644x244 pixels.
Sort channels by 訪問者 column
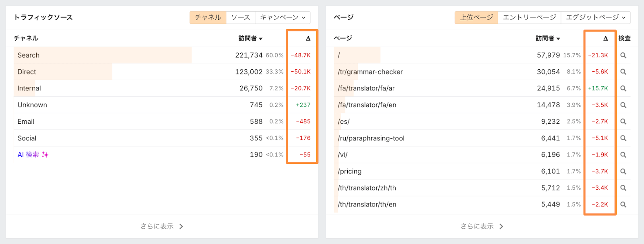pos(250,38)
